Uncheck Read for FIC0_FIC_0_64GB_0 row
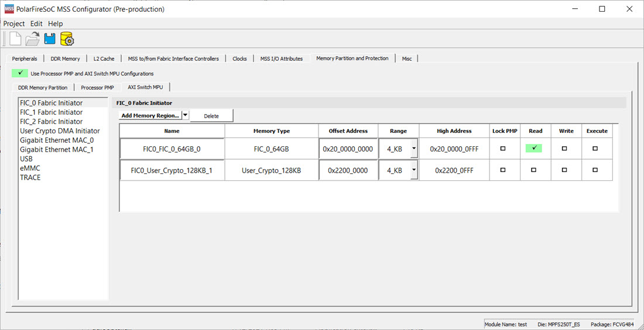The image size is (644, 330). pos(534,149)
